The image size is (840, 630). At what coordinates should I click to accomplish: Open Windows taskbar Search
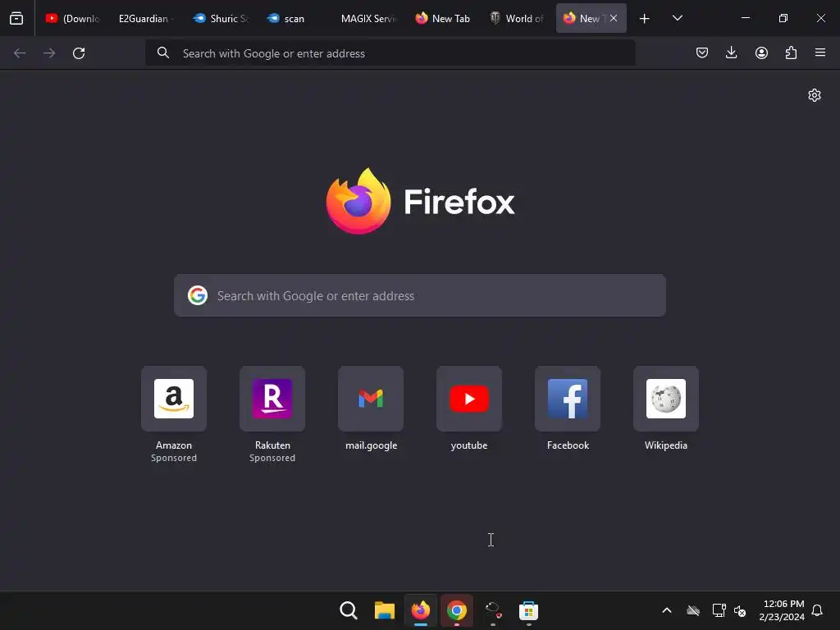[348, 610]
